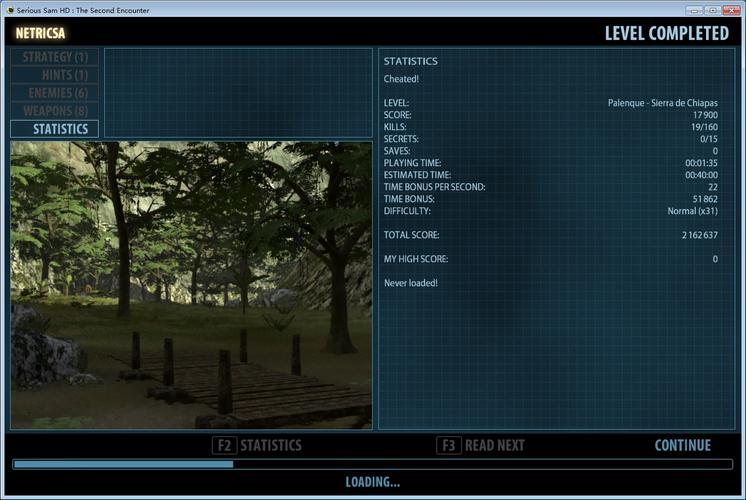Click the F3 Read Next button
Screen dimensions: 746x500
(x=481, y=445)
